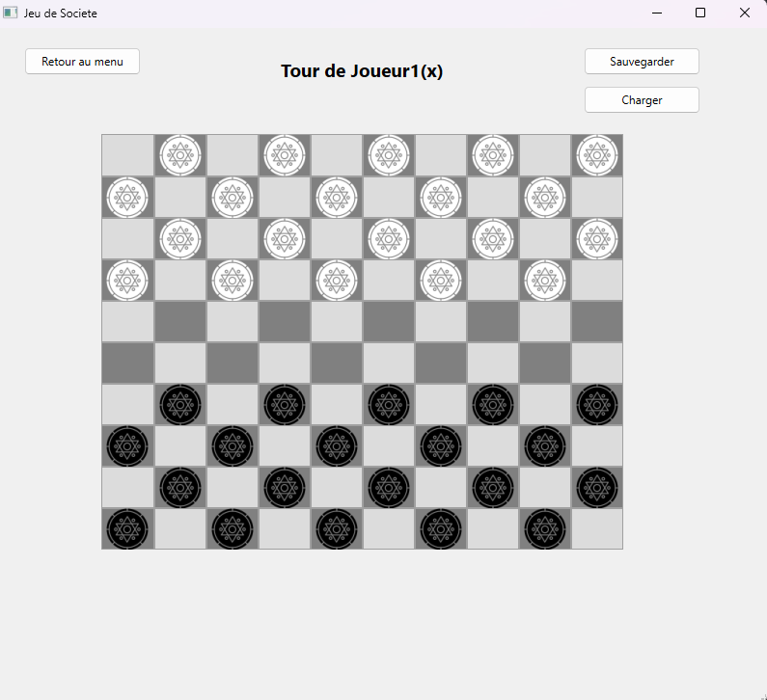Select black piece in row 8, column 5
Screen dimensions: 767x700
pos(337,446)
